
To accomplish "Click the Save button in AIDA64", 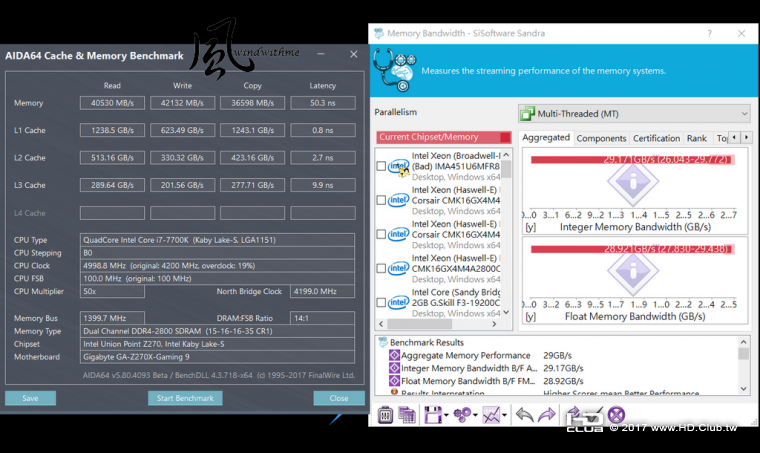I will point(30,398).
